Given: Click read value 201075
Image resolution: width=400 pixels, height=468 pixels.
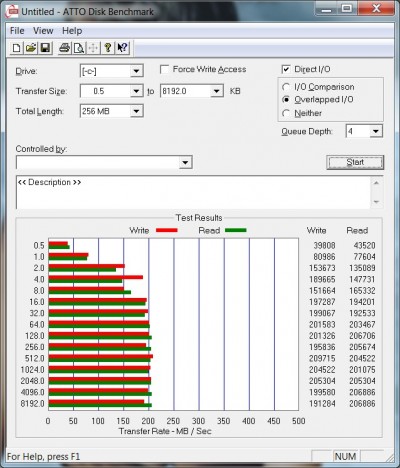Looking at the screenshot, I should point(362,370).
